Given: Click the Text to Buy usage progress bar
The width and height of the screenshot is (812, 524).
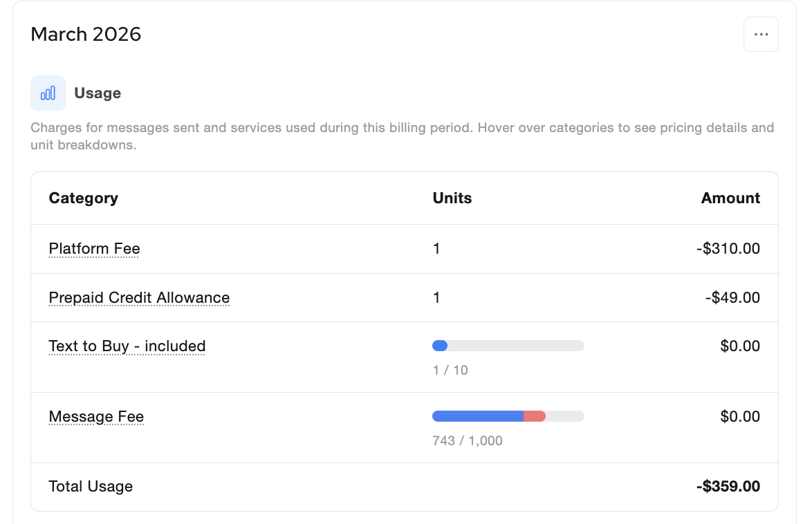Looking at the screenshot, I should coord(508,346).
